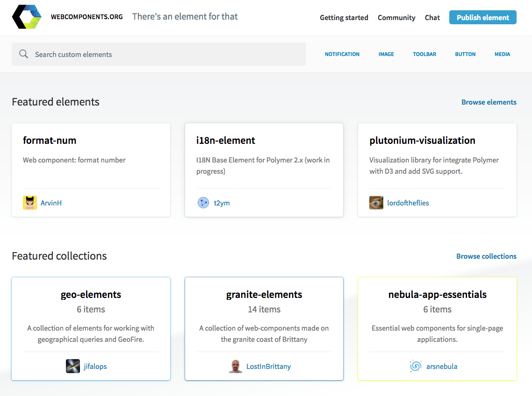Screen dimensions: 532x396
Task: Open t2ym's avatar icon
Action: [203, 203]
